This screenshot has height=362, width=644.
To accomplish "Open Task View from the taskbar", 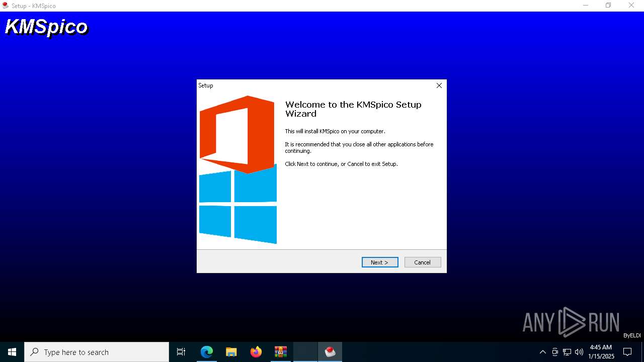I will click(x=181, y=352).
